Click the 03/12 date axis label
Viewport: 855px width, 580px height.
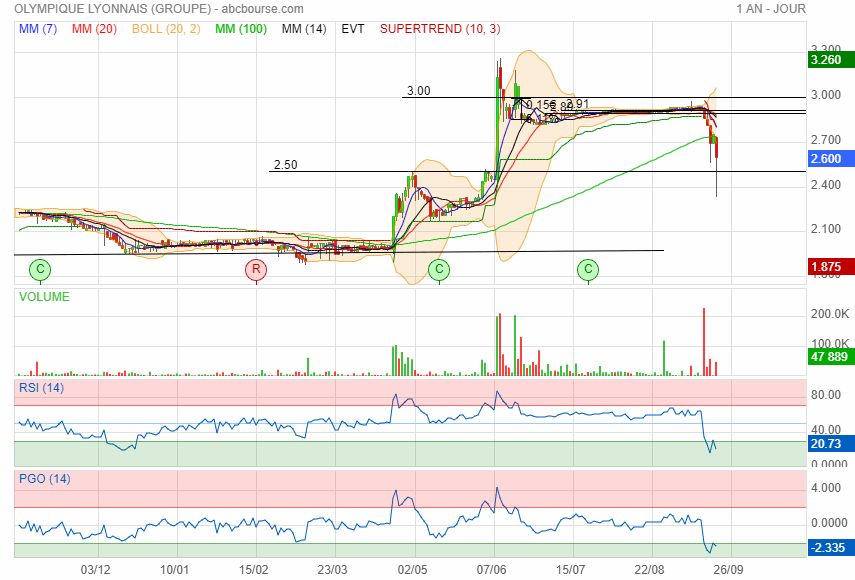(x=95, y=570)
